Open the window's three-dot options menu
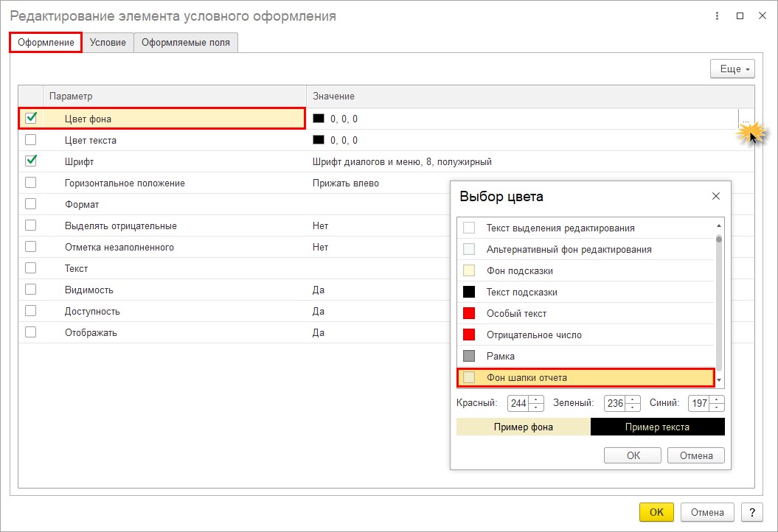 716,16
